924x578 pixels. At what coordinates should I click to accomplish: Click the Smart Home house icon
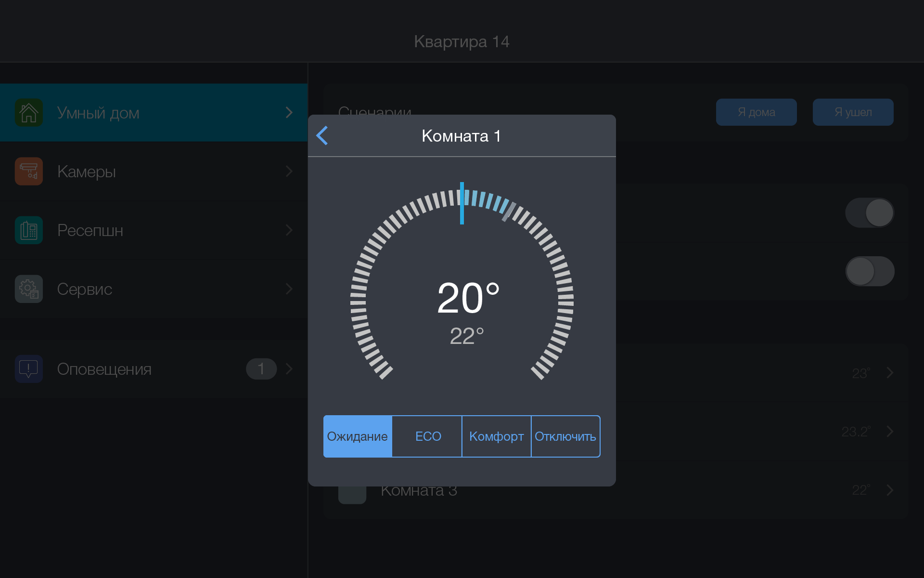(x=29, y=113)
